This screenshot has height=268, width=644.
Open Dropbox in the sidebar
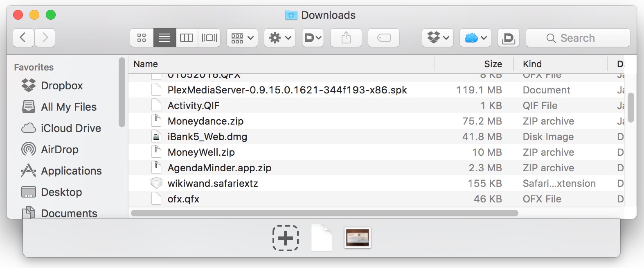click(x=62, y=85)
